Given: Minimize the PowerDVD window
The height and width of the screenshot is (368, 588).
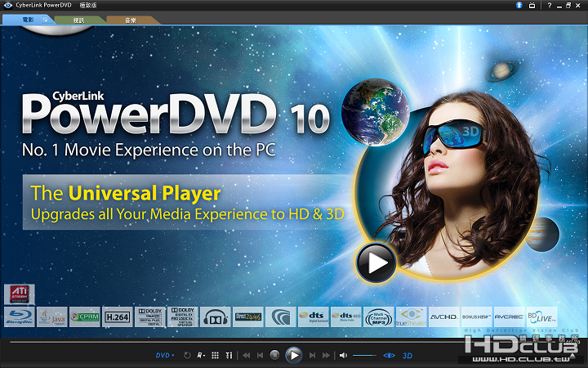Looking at the screenshot, I should [x=559, y=6].
